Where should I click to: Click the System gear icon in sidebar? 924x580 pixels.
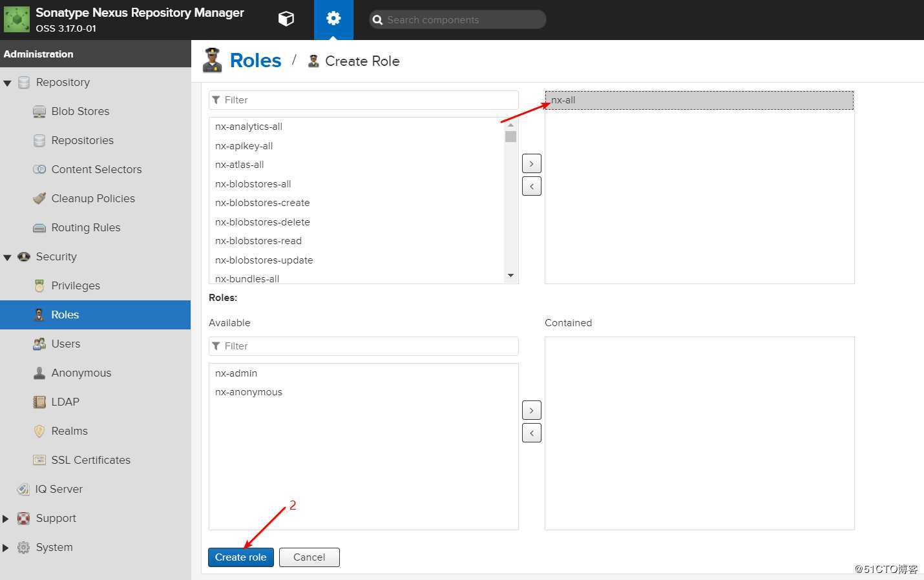coord(23,547)
